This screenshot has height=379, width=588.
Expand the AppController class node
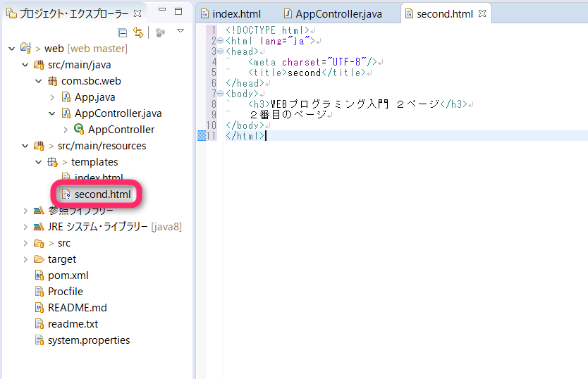(66, 130)
